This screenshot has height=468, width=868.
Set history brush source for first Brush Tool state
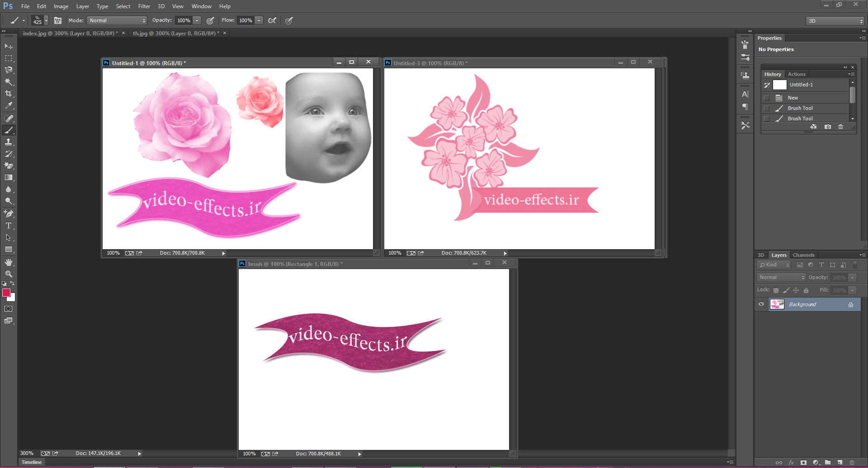tap(766, 108)
